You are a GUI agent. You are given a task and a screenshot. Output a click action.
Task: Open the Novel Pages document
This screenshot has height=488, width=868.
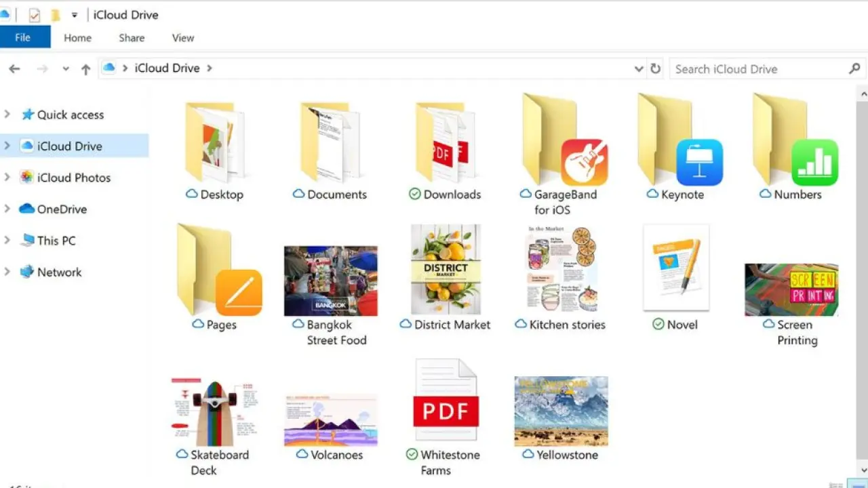click(676, 269)
